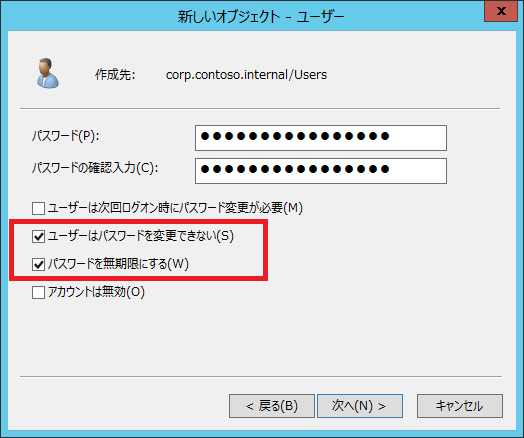Go back with the 戻る(B) button
The image size is (524, 438).
tap(272, 406)
